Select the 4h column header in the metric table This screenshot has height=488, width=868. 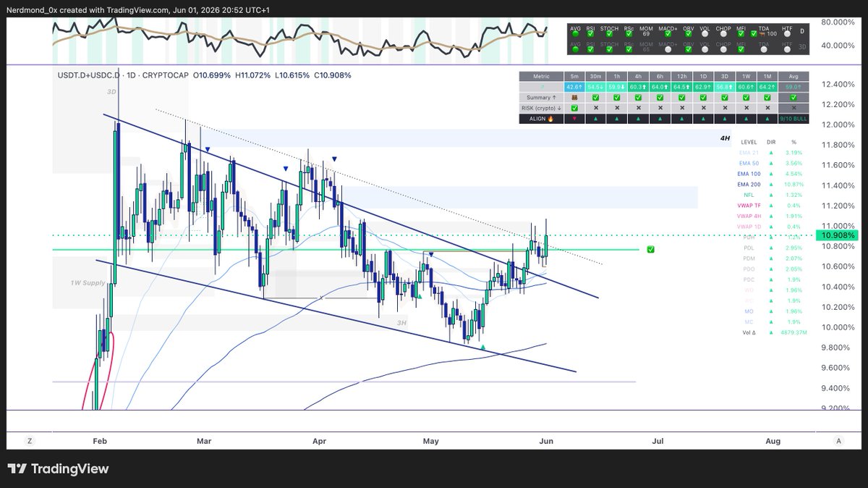pos(638,76)
